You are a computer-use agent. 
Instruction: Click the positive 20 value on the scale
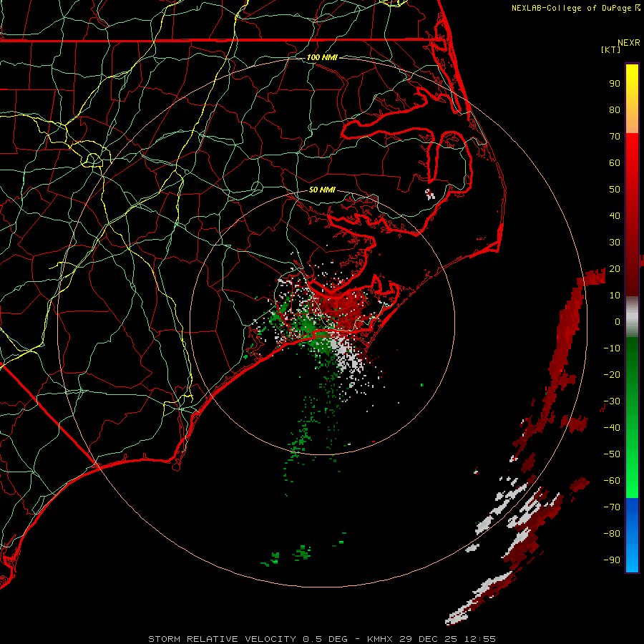click(x=615, y=269)
